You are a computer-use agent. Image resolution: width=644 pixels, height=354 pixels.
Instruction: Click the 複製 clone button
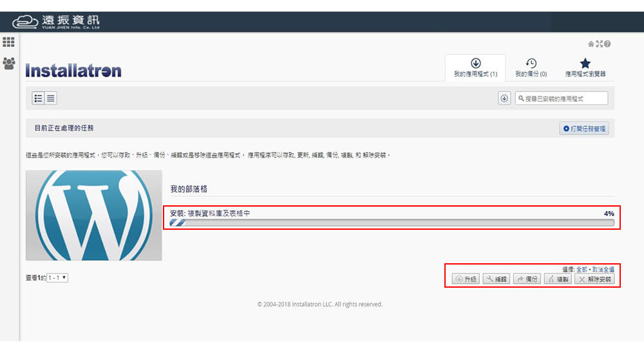coord(558,279)
